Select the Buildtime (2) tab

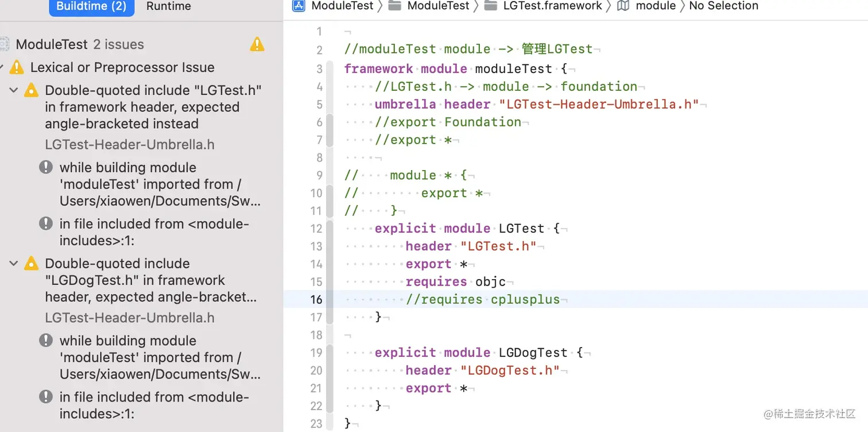coord(91,6)
